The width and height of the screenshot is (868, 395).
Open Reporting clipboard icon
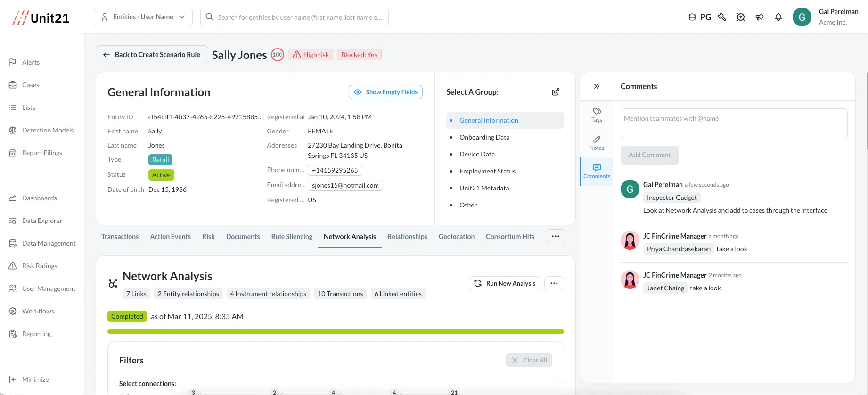coord(13,334)
